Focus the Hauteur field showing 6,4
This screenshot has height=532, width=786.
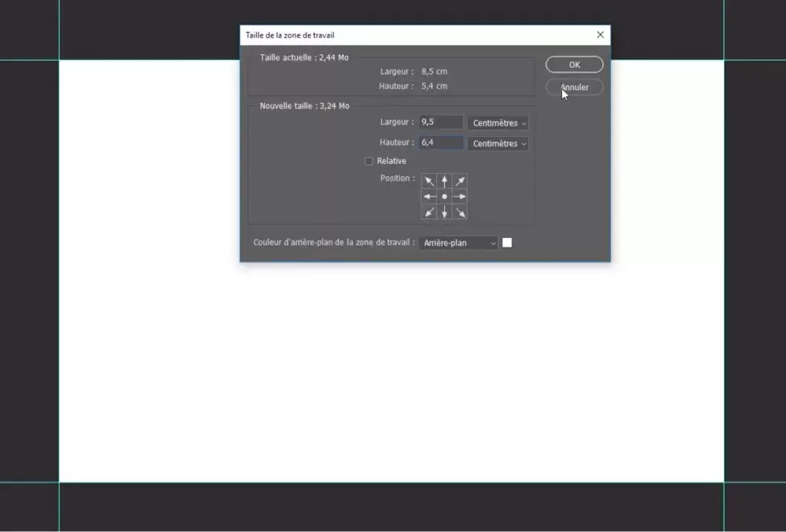tap(441, 143)
